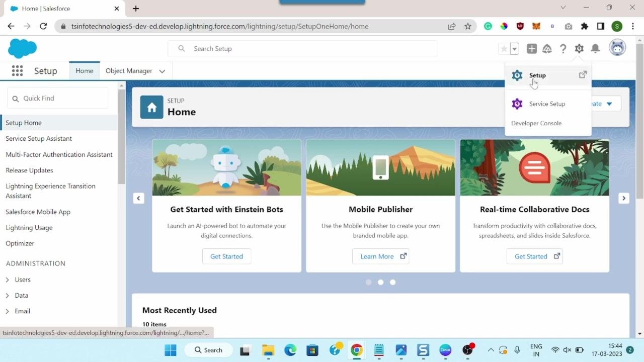Image resolution: width=644 pixels, height=362 pixels.
Task: Click the Search Setup field
Action: click(x=302, y=49)
